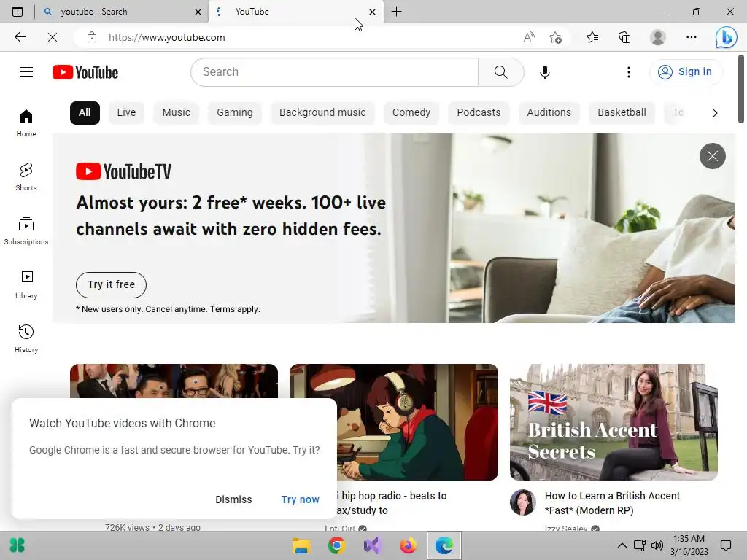Open a new browser tab
The width and height of the screenshot is (747, 560).
click(396, 12)
